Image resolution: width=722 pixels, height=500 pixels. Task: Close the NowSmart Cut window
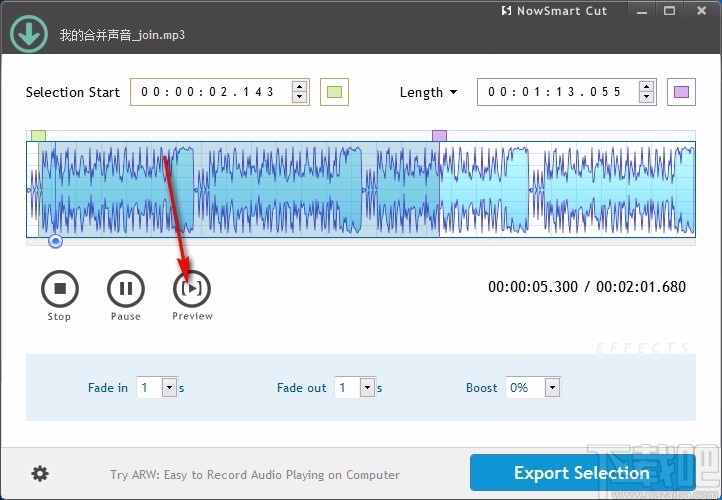click(x=701, y=11)
